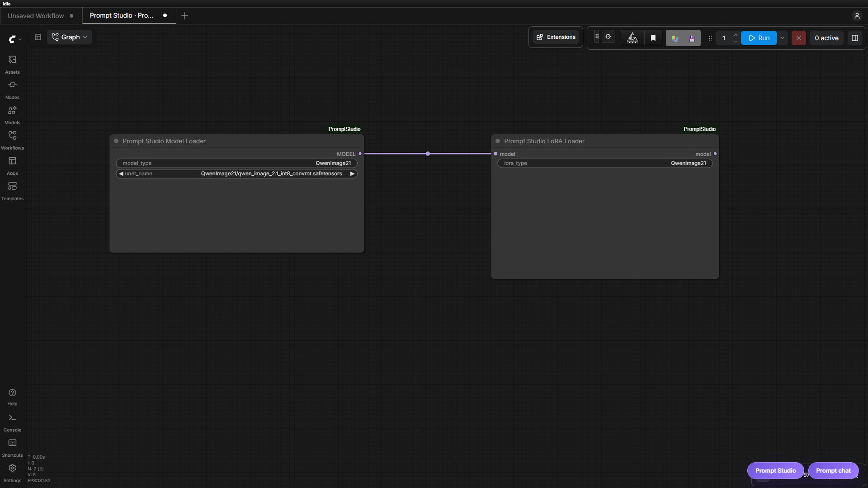The width and height of the screenshot is (868, 488).
Task: Open the model_type Qwenlmage21 combo
Action: (236, 163)
